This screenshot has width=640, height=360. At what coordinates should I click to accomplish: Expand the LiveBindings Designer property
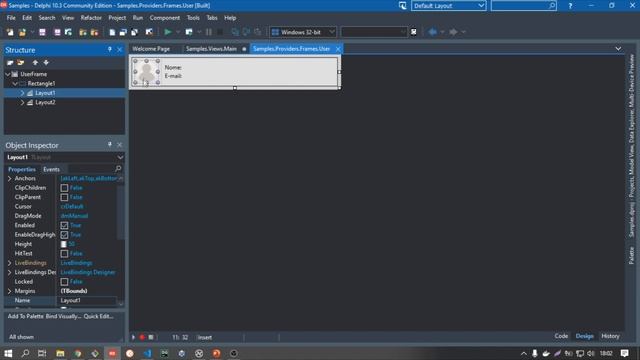click(9, 272)
